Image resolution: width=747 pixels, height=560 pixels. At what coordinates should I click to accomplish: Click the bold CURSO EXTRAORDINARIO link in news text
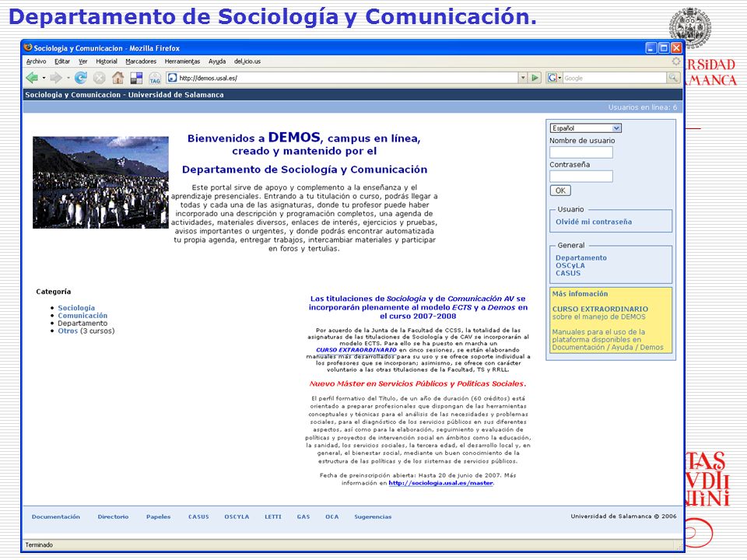tap(356, 349)
